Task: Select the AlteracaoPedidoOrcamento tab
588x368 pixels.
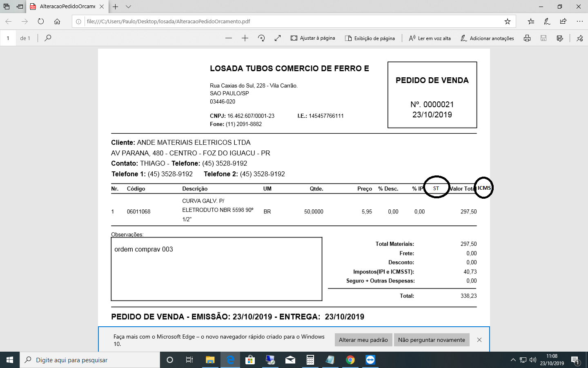Action: tap(67, 7)
